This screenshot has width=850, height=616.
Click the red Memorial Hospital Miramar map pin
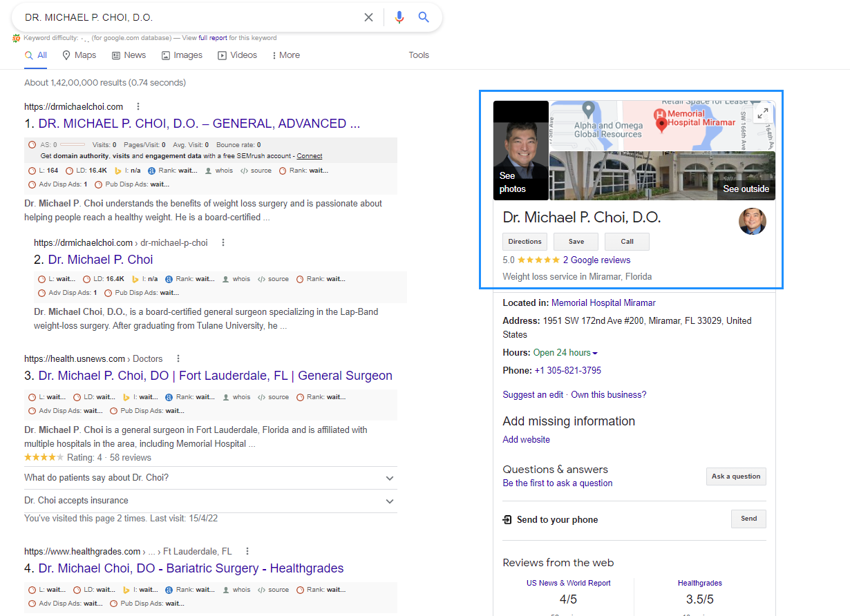[661, 124]
